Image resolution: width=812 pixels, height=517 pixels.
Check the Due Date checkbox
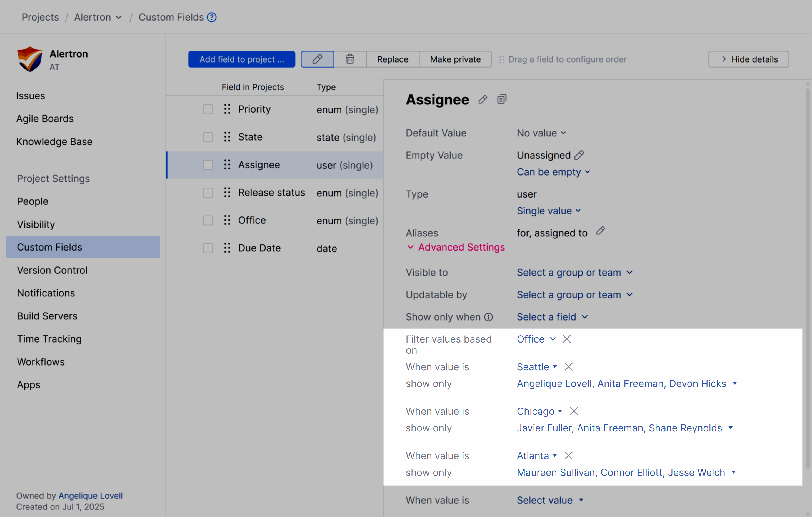208,248
